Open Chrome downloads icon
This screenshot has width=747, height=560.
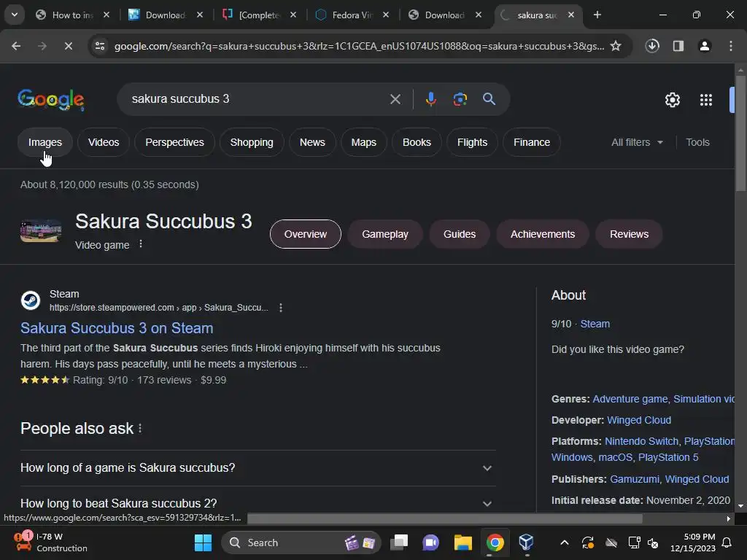(652, 46)
